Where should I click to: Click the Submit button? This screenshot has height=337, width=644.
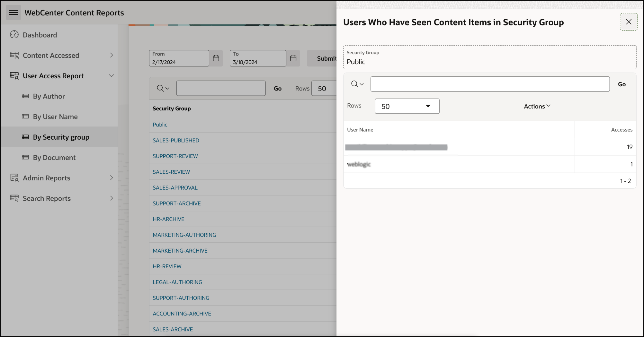coord(322,58)
